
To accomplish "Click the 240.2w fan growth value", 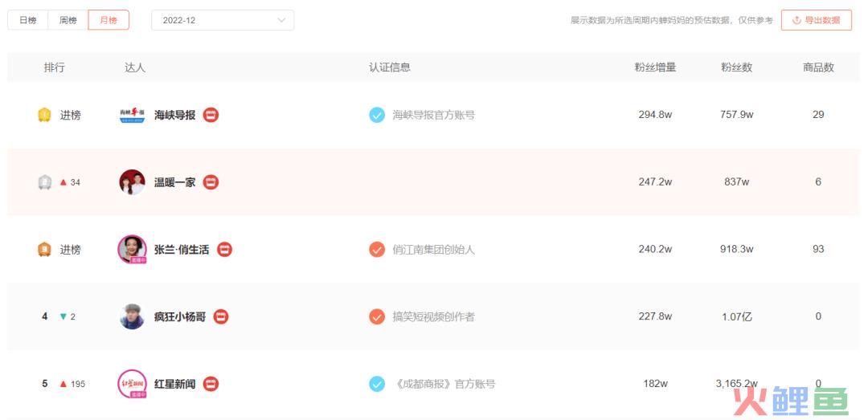I will tap(656, 249).
